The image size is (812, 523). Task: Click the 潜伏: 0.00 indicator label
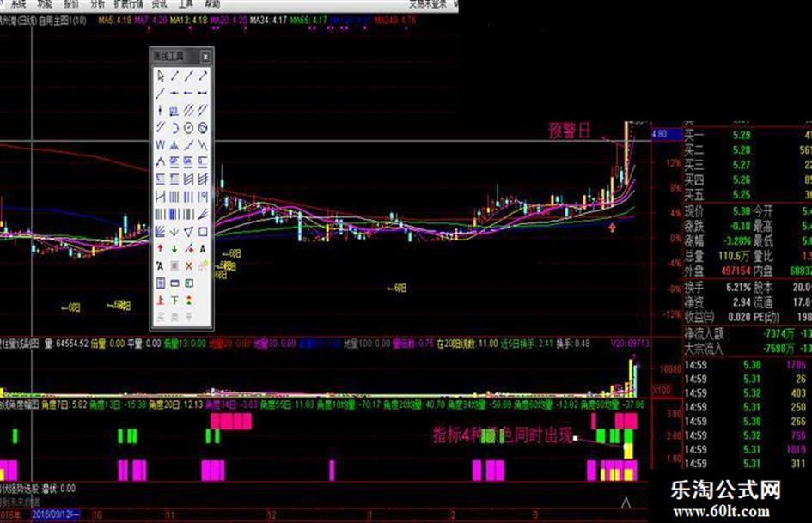pyautogui.click(x=58, y=489)
